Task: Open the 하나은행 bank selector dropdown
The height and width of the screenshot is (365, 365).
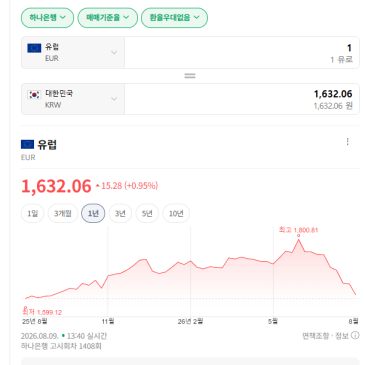Action: [x=47, y=18]
